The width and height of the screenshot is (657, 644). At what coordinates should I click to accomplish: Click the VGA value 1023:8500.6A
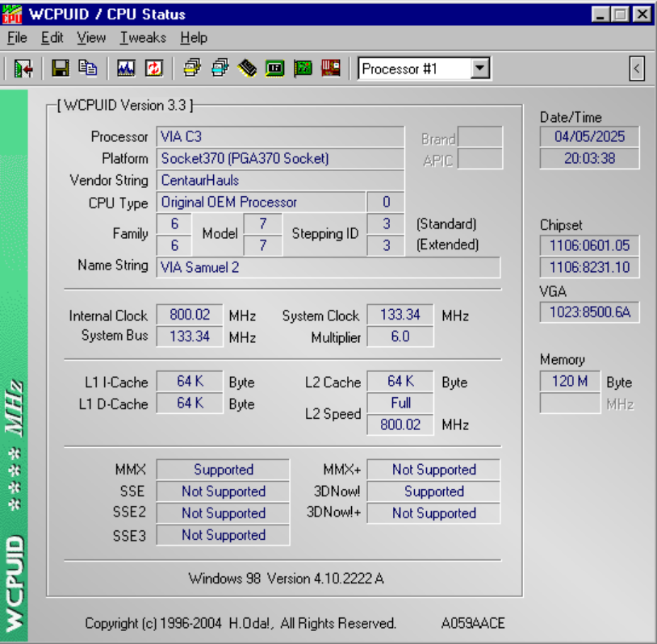coord(589,312)
